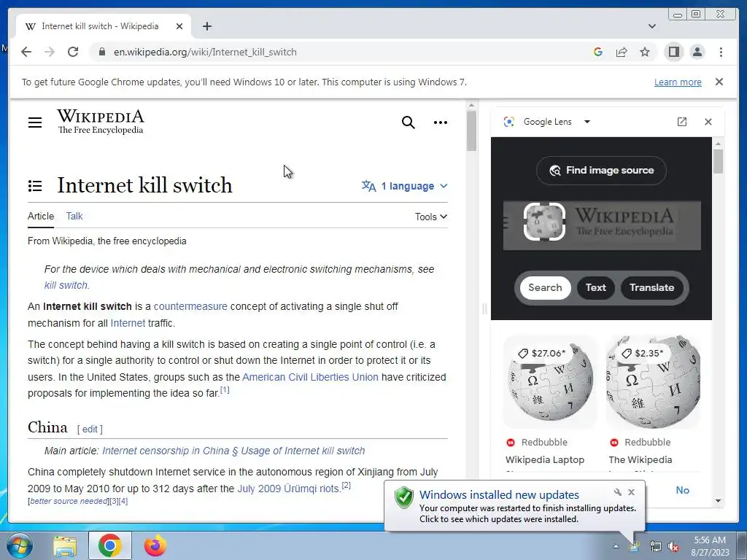Click the Chrome taskbar icon
Screen dimensions: 747x560
pos(109,545)
